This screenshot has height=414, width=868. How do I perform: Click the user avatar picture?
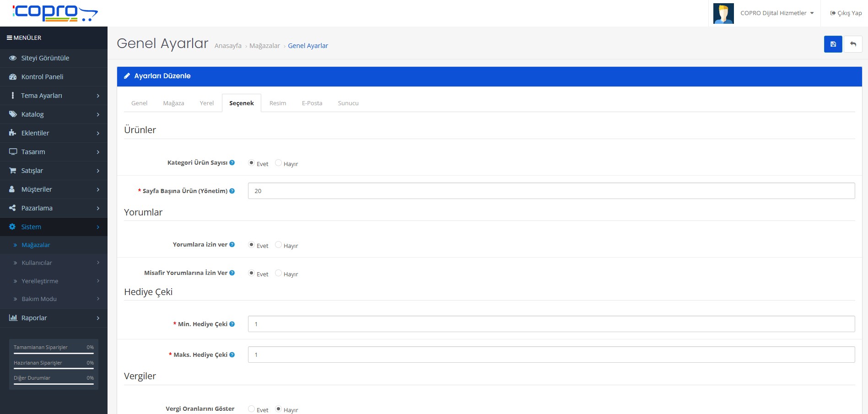tap(723, 13)
